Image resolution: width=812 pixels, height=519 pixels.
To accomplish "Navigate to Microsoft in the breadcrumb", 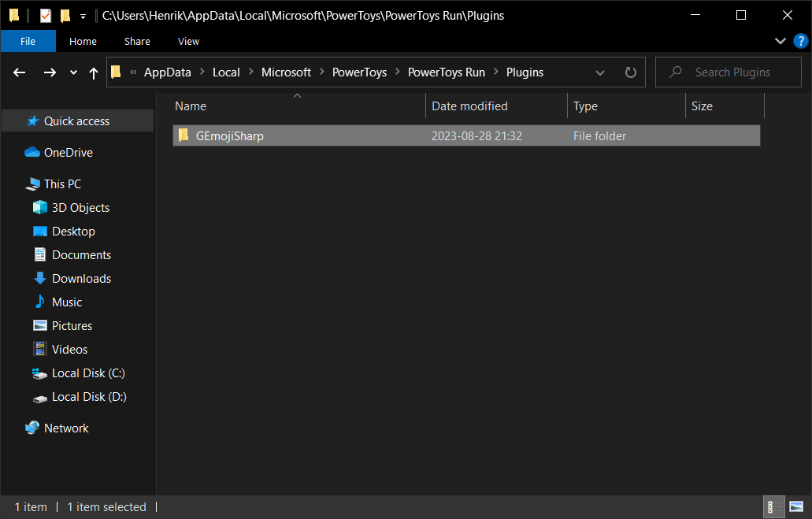I will click(286, 72).
